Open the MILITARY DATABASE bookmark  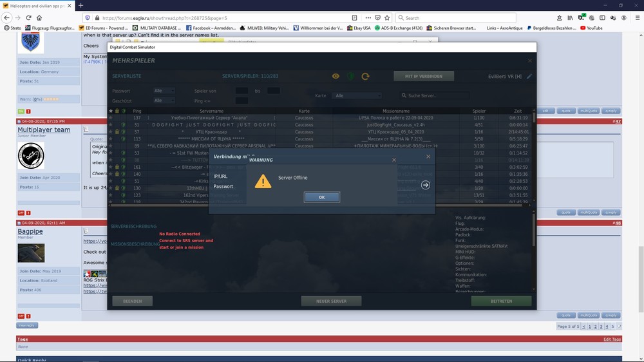coord(156,28)
